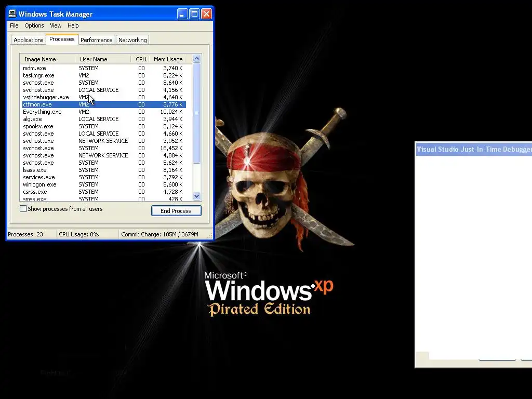Click the Just-In-Time Debugger window title bar
Viewport: 532px width, 399px height.
[474, 149]
